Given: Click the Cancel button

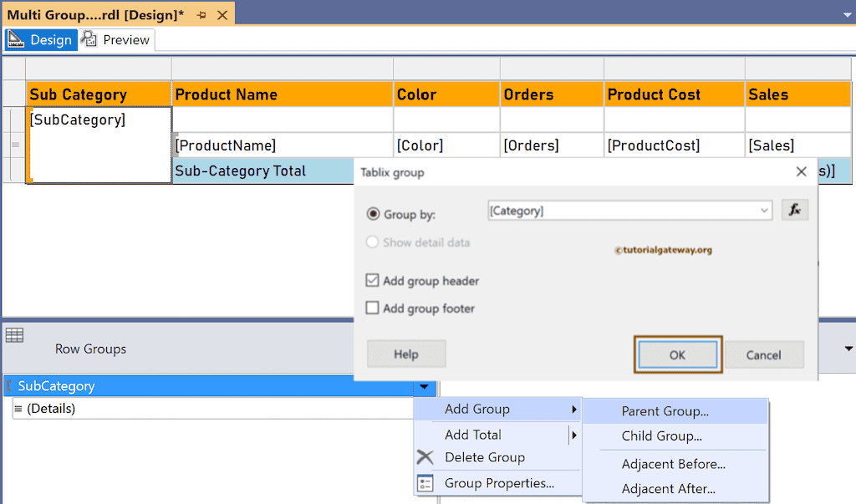Looking at the screenshot, I should click(x=763, y=355).
